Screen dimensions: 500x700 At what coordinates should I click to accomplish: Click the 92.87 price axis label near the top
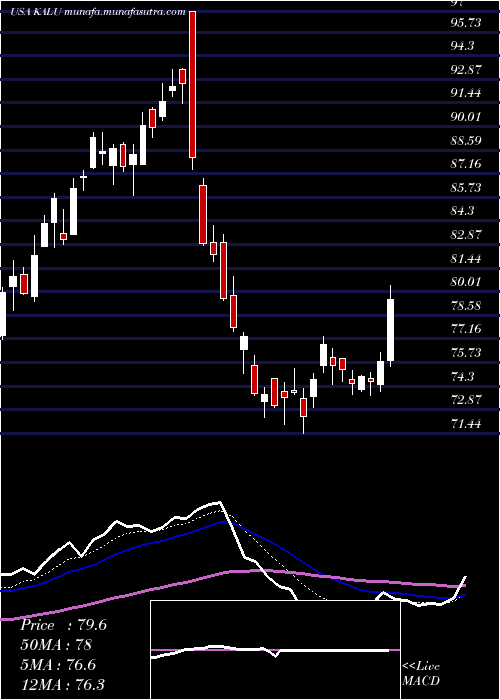pos(466,70)
